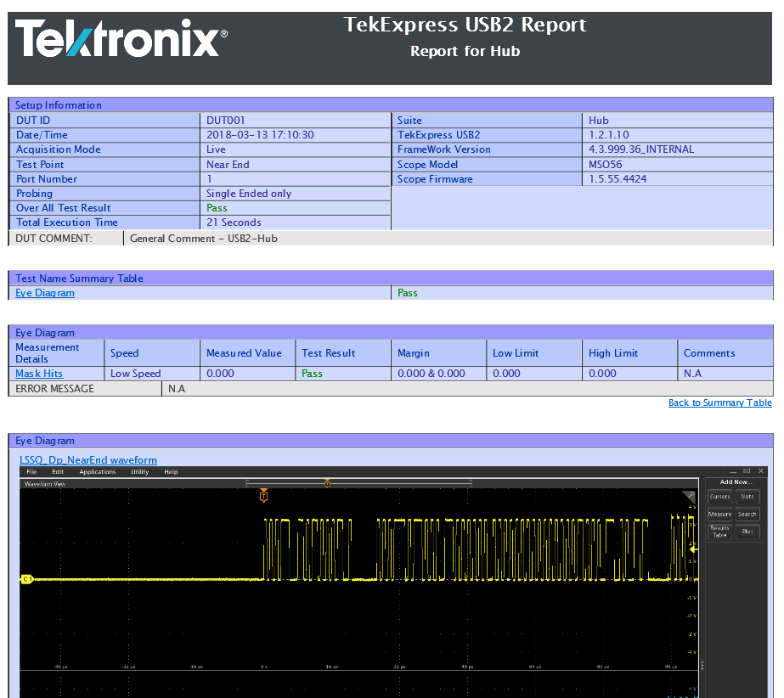The width and height of the screenshot is (784, 698).
Task: Open the Utility menu in scope
Action: [139, 471]
